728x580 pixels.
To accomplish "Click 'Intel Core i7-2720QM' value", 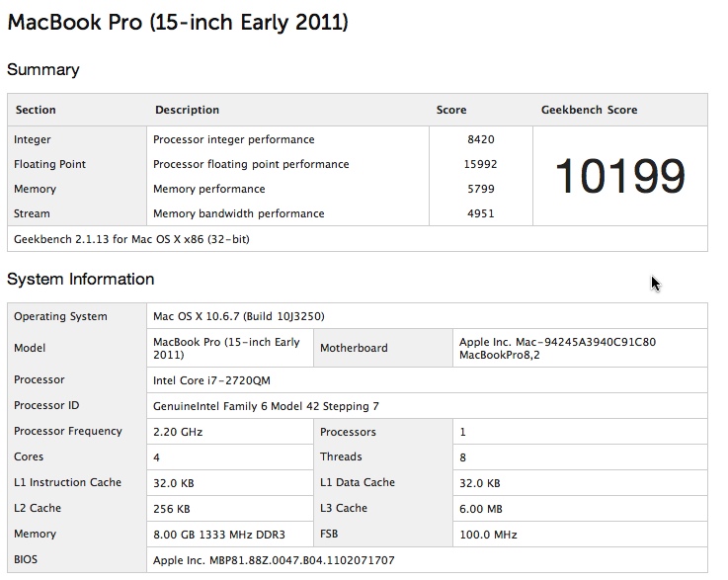I will [x=211, y=380].
